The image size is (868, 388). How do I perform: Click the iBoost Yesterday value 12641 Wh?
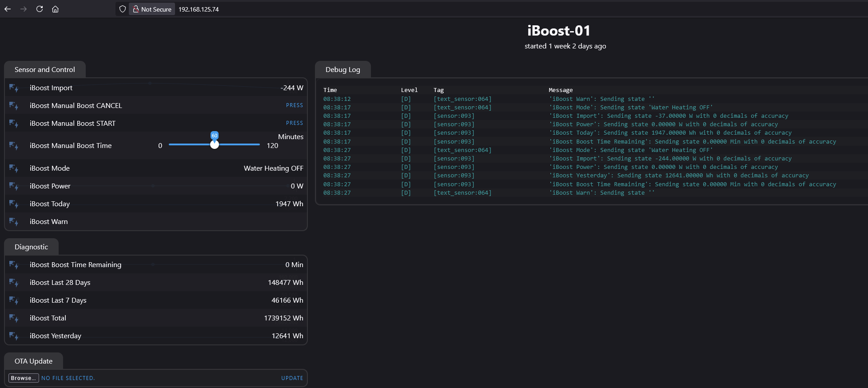point(287,336)
